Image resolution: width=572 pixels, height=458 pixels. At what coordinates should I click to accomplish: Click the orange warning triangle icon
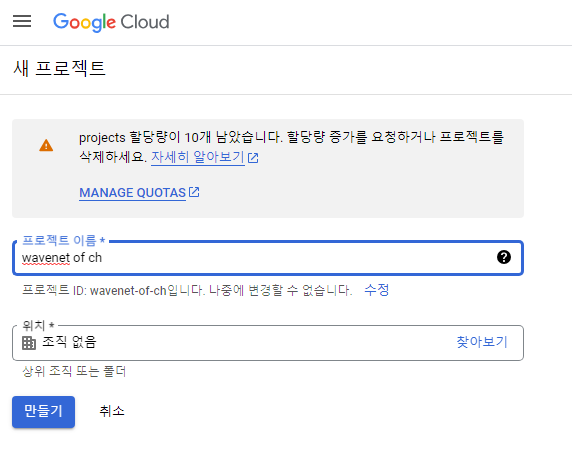(46, 145)
